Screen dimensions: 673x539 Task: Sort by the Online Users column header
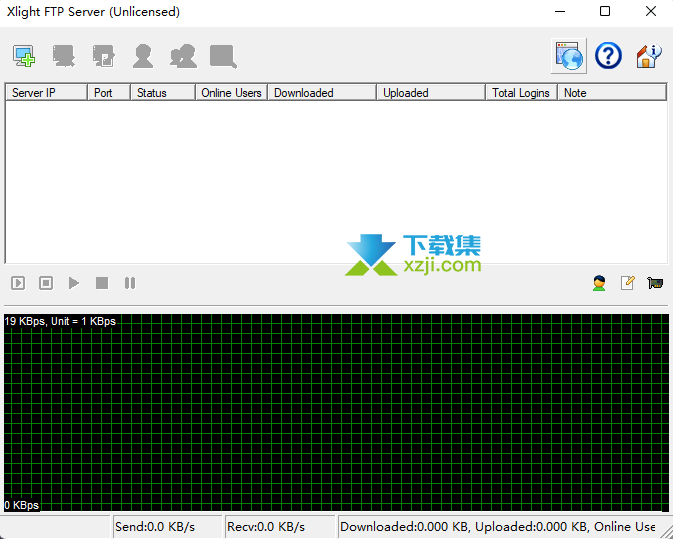coord(232,93)
